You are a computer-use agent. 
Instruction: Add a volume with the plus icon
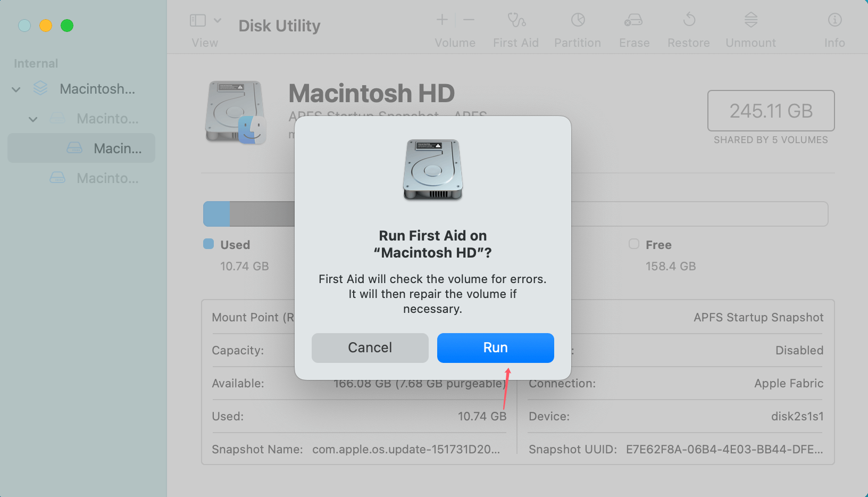coord(441,20)
